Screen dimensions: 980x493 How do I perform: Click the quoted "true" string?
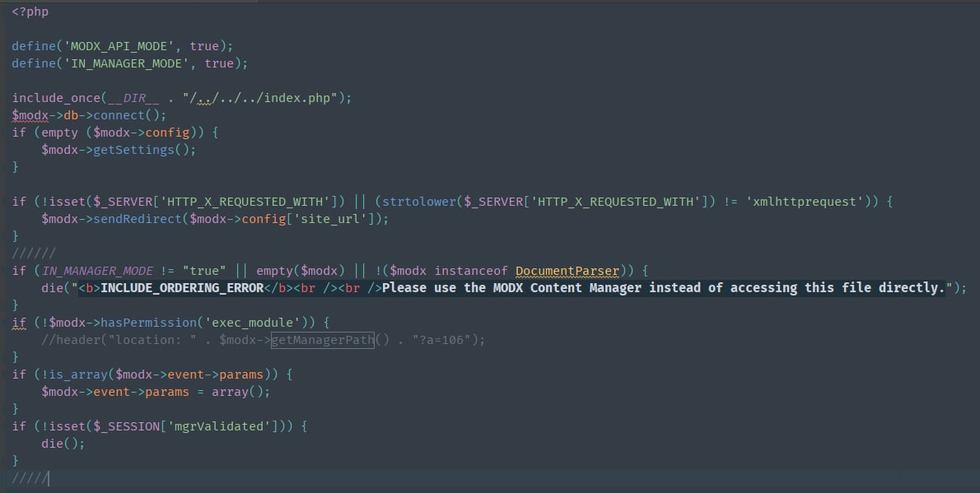(x=204, y=271)
